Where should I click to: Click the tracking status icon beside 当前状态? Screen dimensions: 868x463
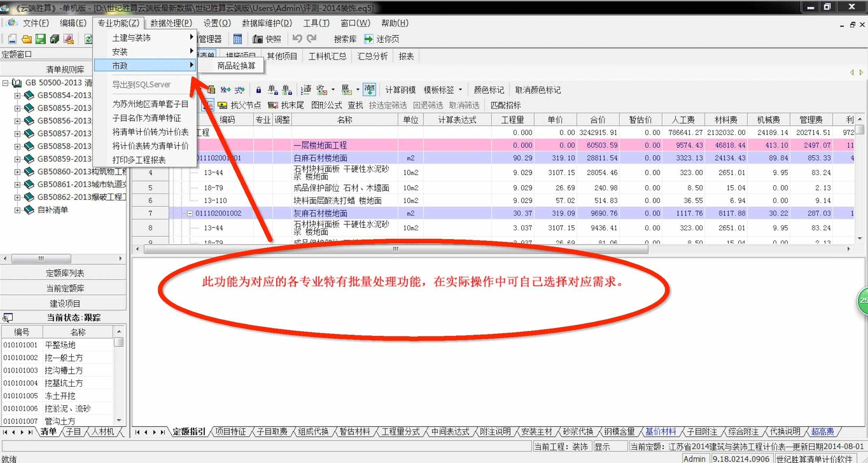pos(8,317)
